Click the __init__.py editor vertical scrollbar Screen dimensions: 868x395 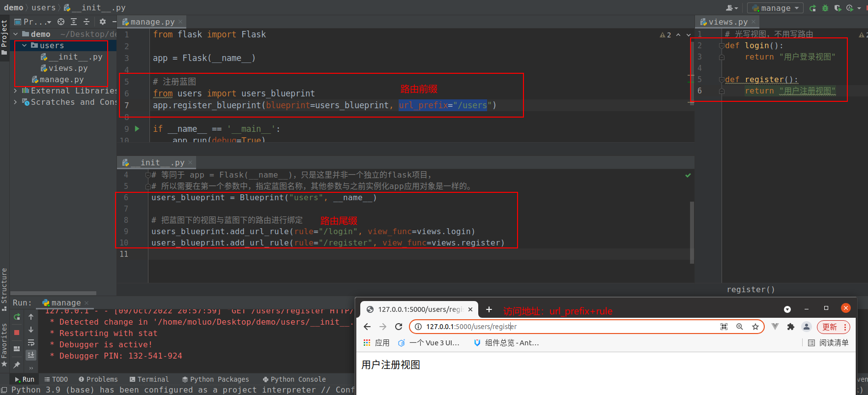pyautogui.click(x=692, y=232)
